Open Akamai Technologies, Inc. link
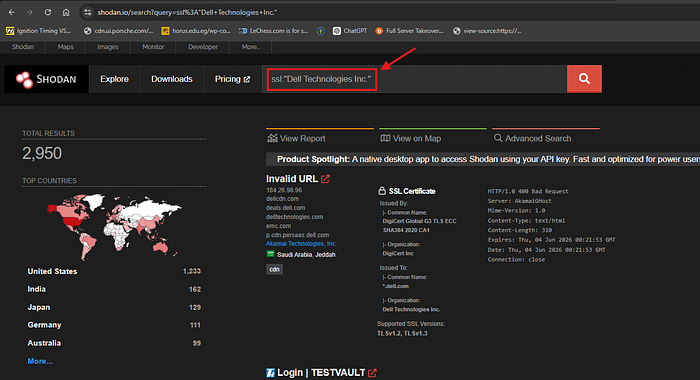 coord(301,244)
